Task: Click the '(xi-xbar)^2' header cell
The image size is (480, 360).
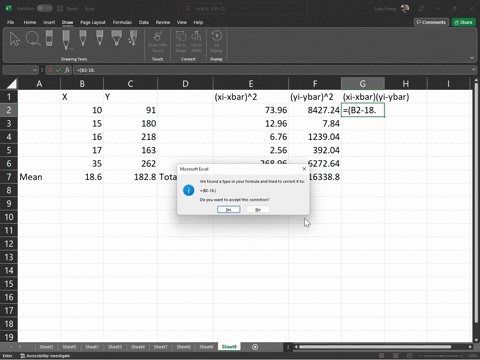Action: pyautogui.click(x=251, y=97)
